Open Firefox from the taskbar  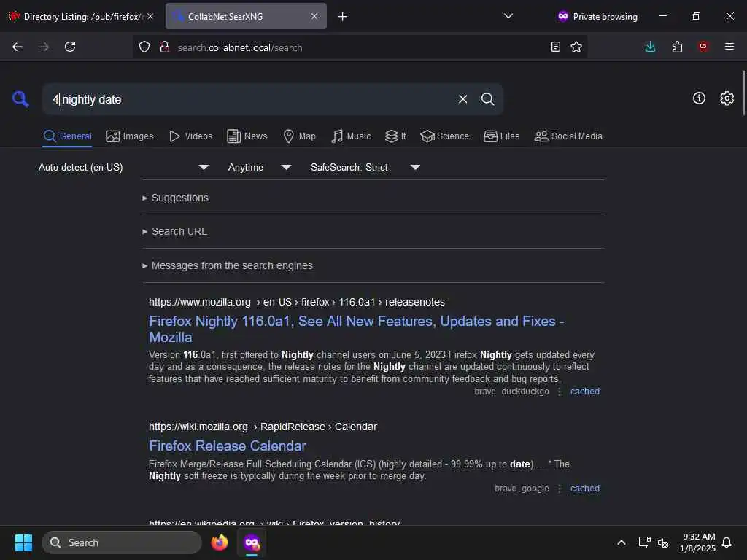pyautogui.click(x=219, y=542)
